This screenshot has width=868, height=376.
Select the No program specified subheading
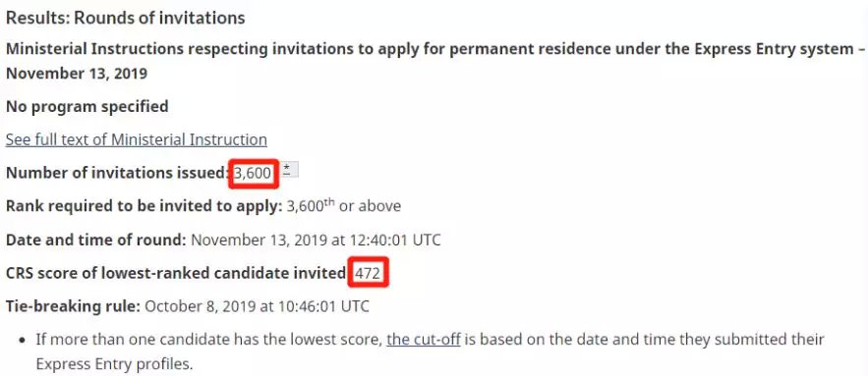point(87,106)
